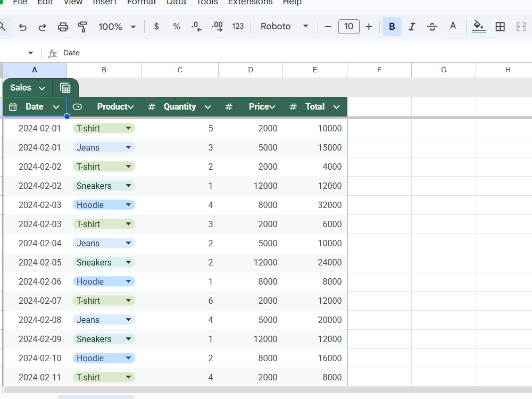Click the merge cells icon
Screen dimensions: 532x399
(x=521, y=27)
